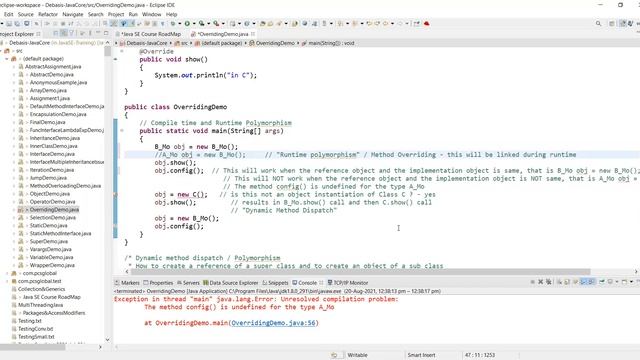Image resolution: width=640 pixels, height=360 pixels.
Task: Open the Project Explorer filter icon
Action: point(71,33)
